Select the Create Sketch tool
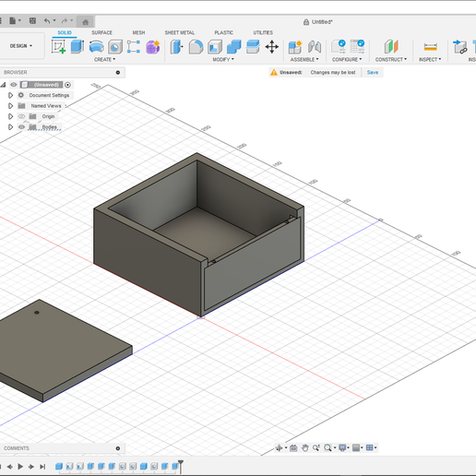The image size is (476, 476). click(x=58, y=47)
